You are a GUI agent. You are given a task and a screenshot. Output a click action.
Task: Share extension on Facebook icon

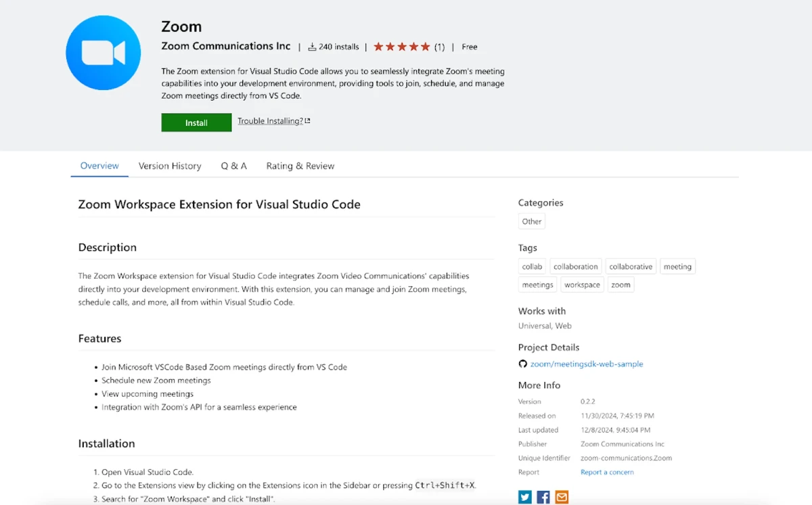pyautogui.click(x=543, y=497)
